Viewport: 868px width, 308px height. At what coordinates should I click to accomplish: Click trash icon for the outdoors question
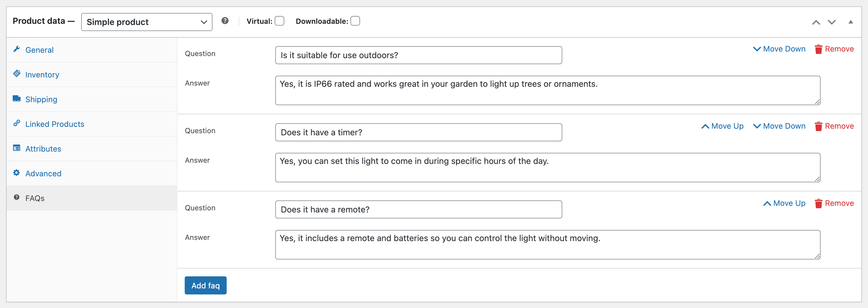819,49
